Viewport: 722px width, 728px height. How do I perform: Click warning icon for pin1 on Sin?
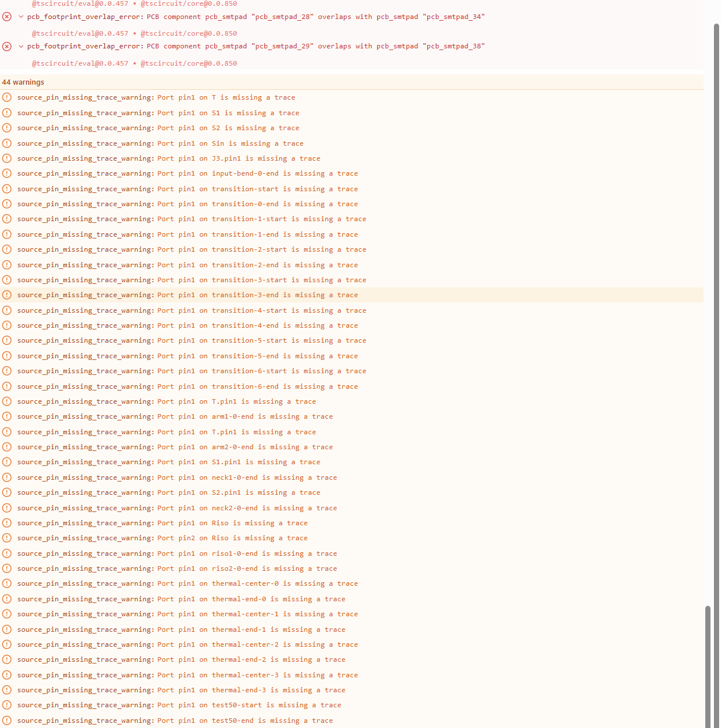(x=7, y=143)
